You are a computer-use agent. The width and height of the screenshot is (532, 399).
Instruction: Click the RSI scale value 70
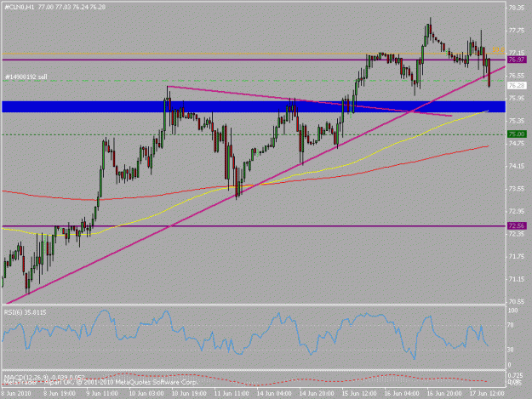pyautogui.click(x=511, y=325)
